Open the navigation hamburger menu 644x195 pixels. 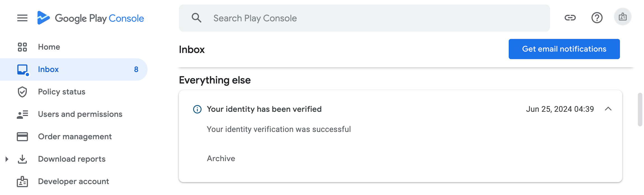(22, 18)
